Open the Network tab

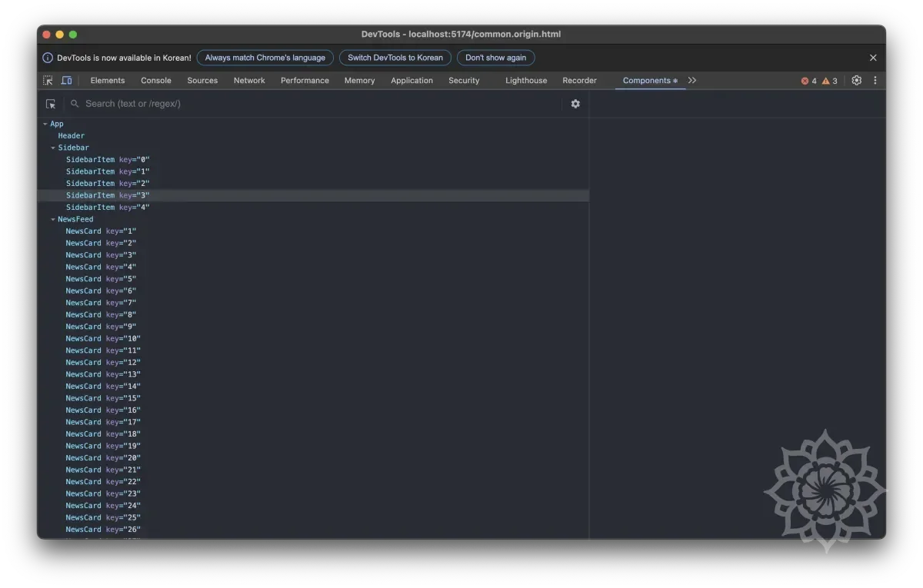point(249,81)
